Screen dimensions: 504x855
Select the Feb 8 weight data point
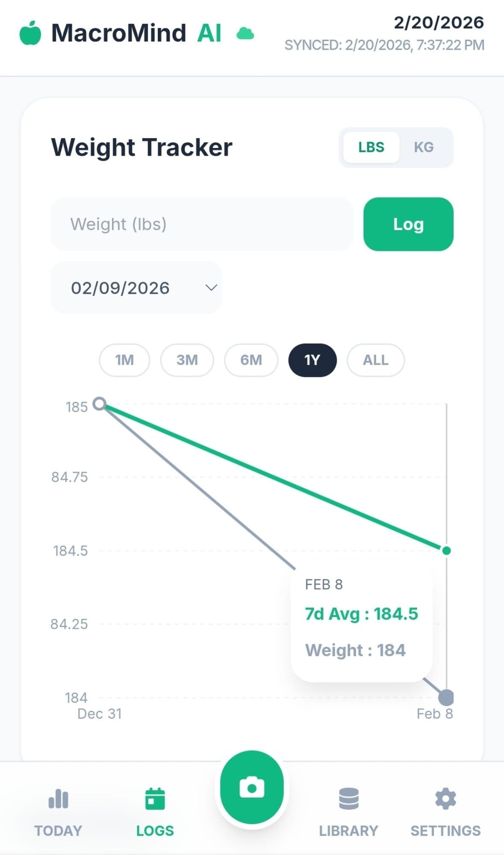446,697
